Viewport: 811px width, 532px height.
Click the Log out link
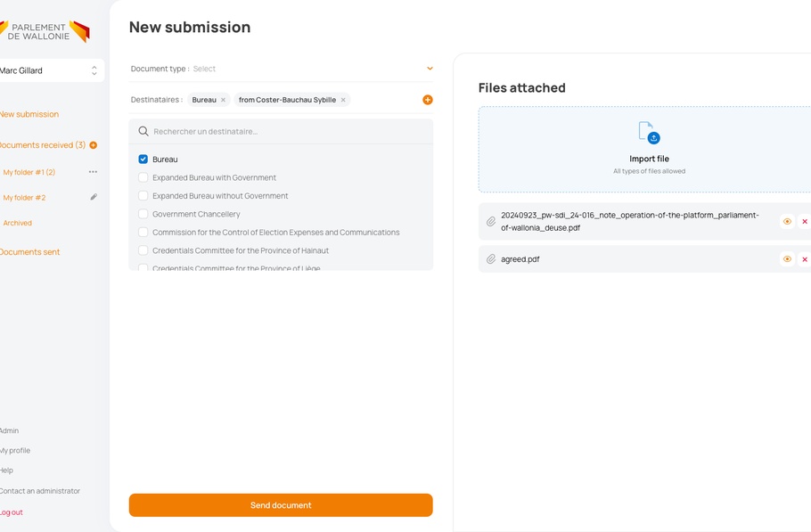point(12,512)
